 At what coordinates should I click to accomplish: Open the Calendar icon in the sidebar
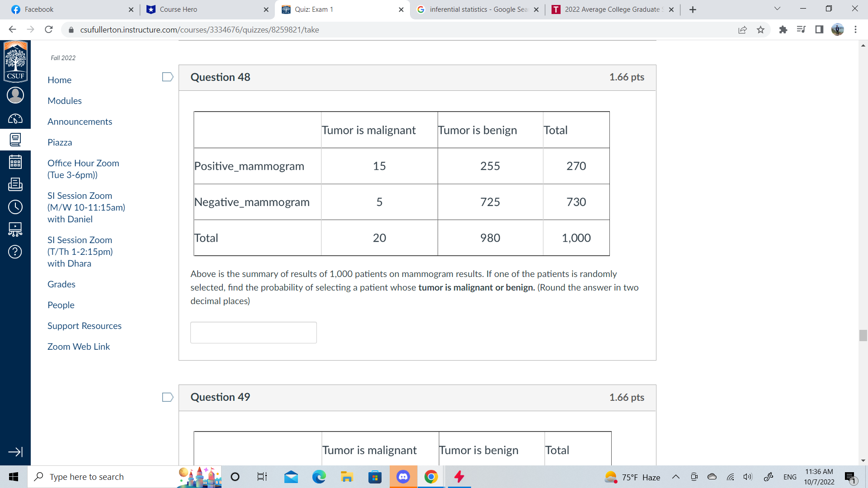(15, 162)
